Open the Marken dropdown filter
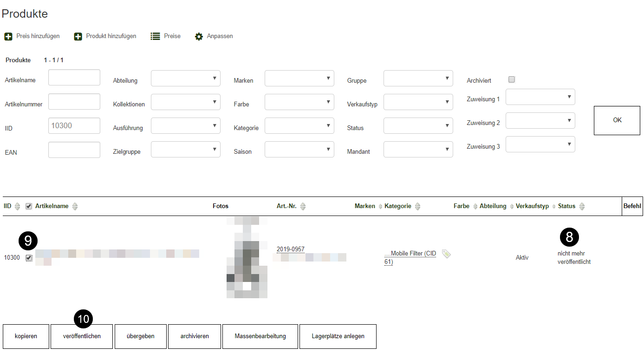 click(x=299, y=79)
